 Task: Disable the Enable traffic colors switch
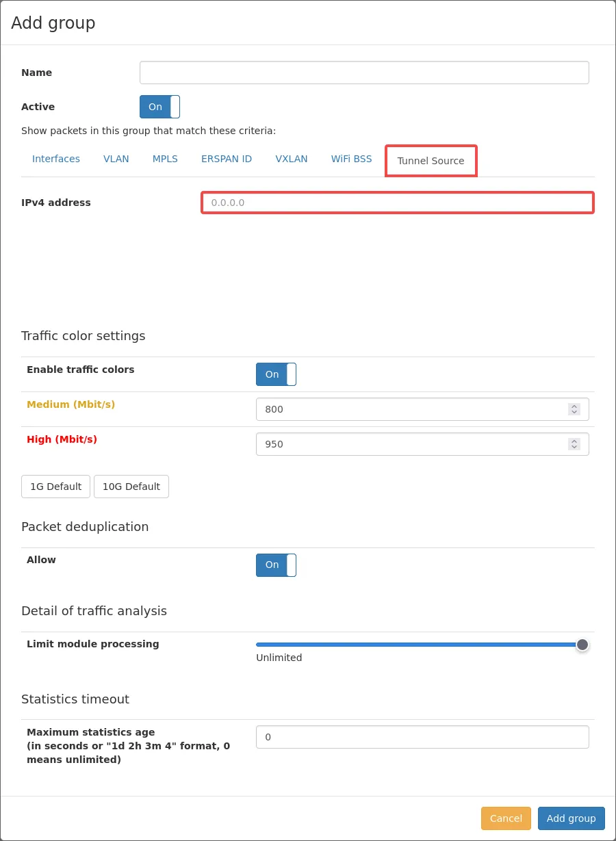[276, 374]
